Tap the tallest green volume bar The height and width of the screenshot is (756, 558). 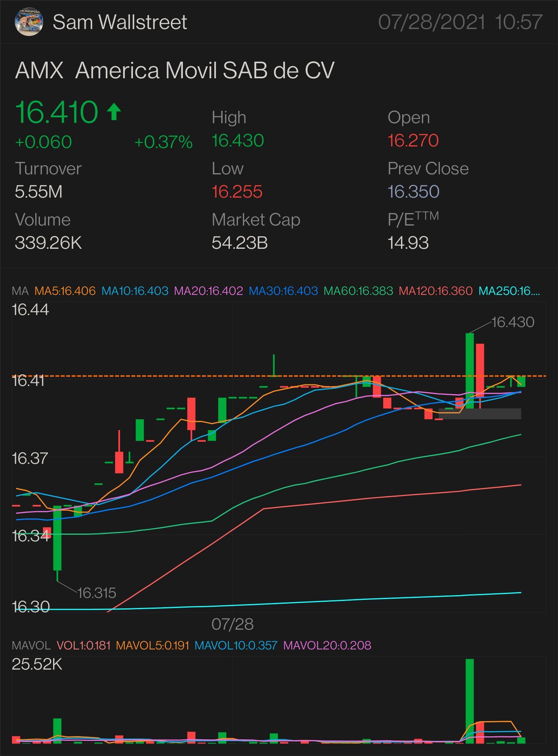(469, 701)
